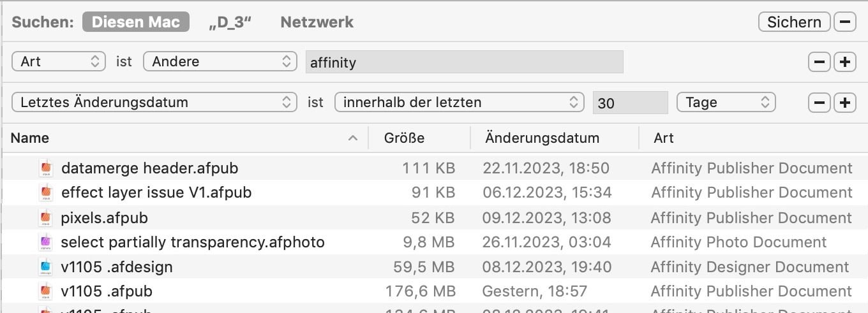
Task: Click the v1105 .afpub file icon
Action: [45, 292]
